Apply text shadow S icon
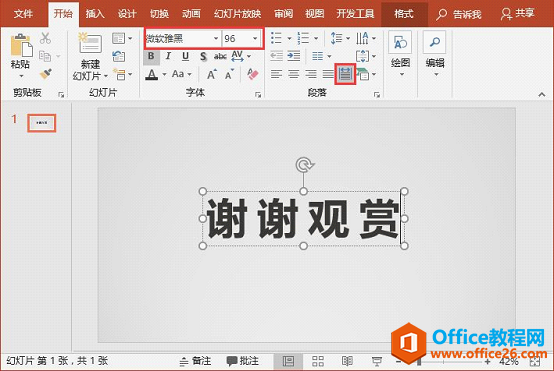Image resolution: width=554 pixels, height=371 pixels. tap(203, 56)
